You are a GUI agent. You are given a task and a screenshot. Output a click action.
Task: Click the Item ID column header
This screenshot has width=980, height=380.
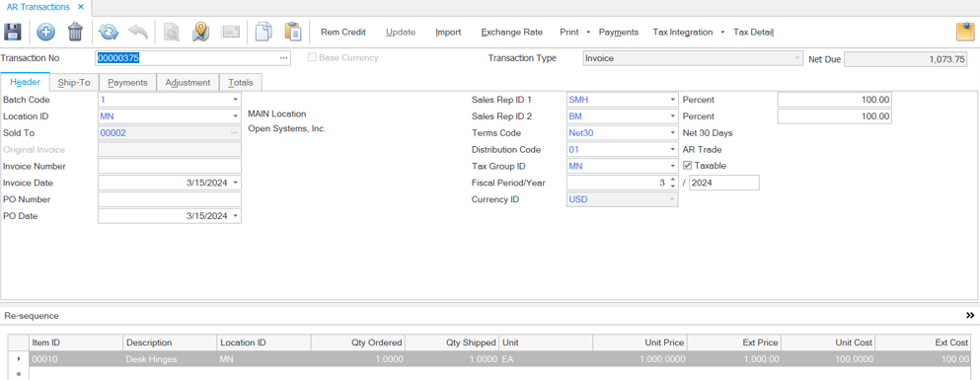(76, 342)
